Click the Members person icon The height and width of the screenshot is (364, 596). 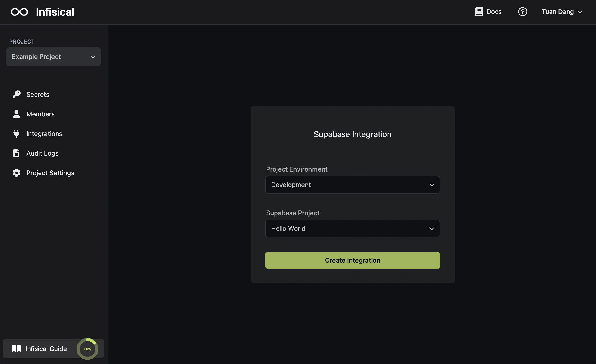16,114
